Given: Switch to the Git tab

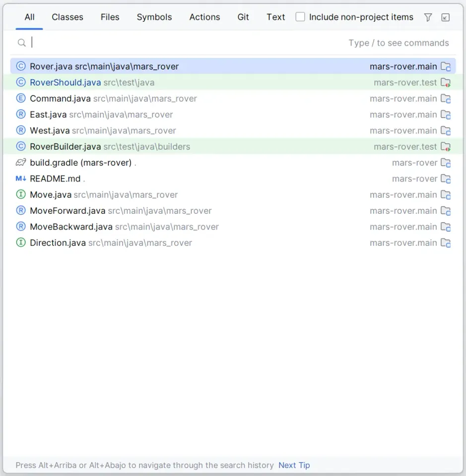Looking at the screenshot, I should [243, 17].
